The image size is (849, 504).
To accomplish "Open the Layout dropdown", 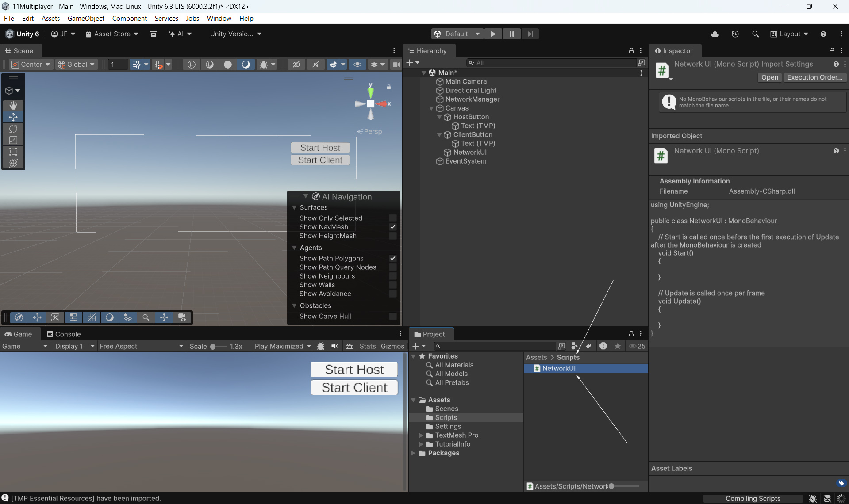I will pyautogui.click(x=789, y=34).
